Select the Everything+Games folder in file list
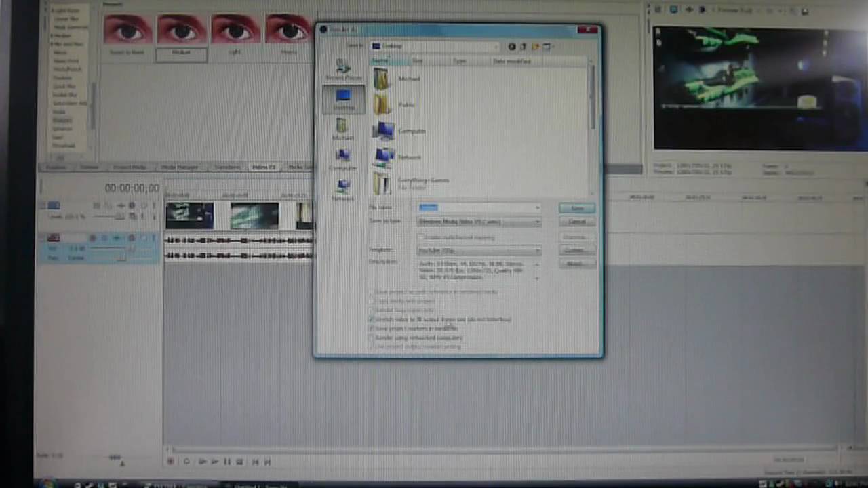 pos(412,183)
